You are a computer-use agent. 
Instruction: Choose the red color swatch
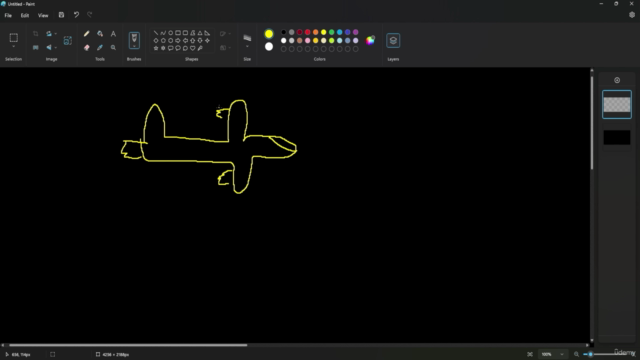pos(308,32)
